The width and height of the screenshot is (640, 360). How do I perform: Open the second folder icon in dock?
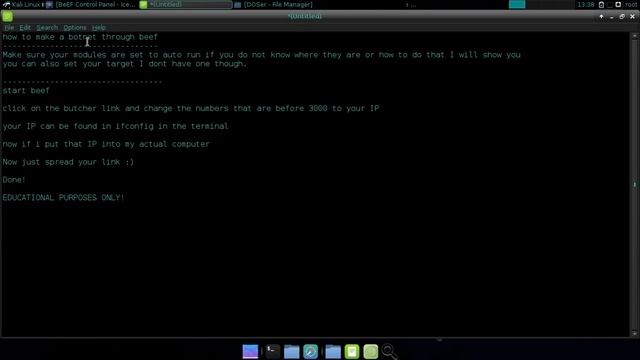[333, 351]
